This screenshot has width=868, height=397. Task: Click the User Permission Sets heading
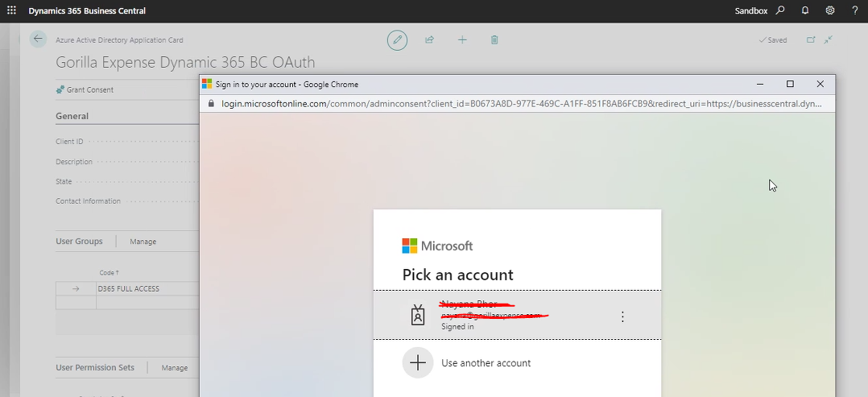pos(95,368)
